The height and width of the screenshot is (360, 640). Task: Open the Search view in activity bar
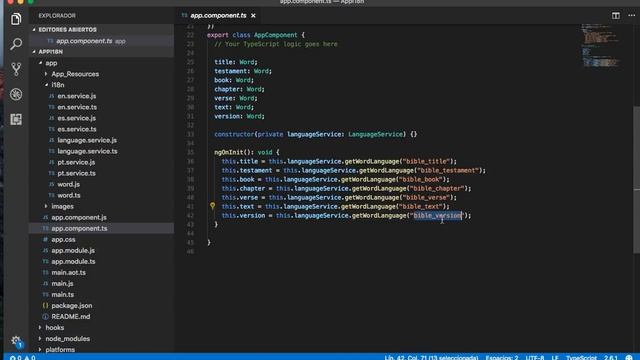click(x=16, y=44)
